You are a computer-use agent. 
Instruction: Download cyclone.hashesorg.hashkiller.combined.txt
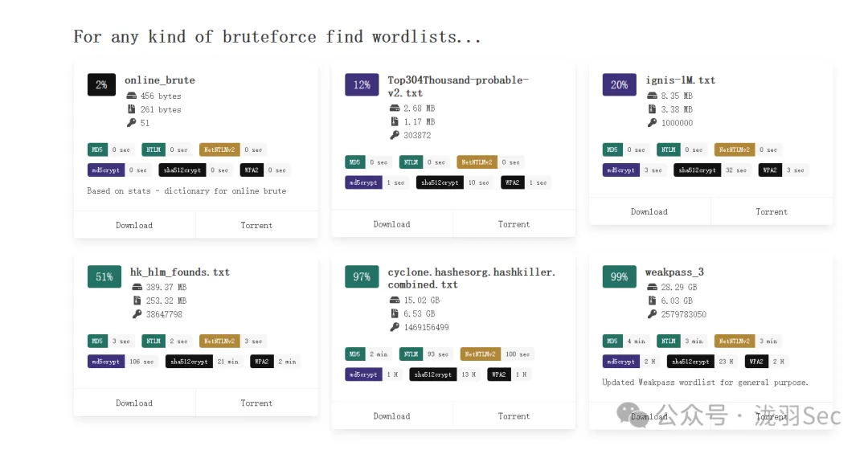click(x=392, y=416)
